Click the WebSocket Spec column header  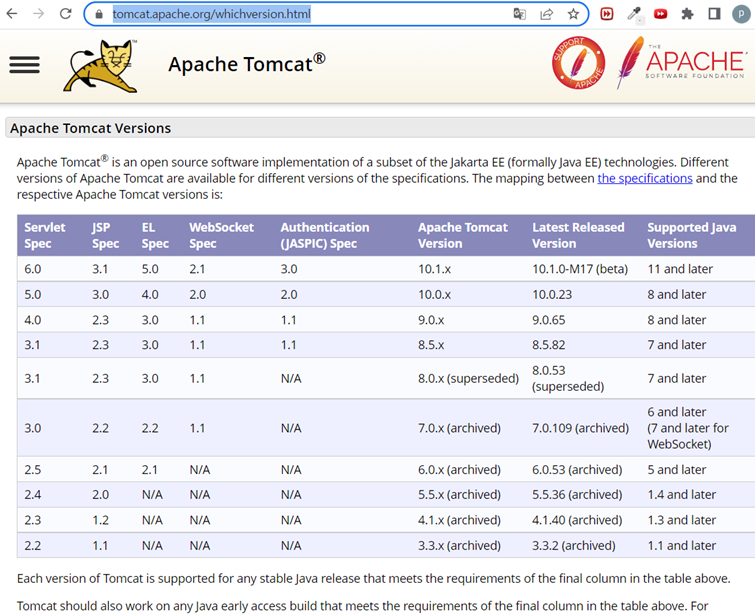(221, 235)
